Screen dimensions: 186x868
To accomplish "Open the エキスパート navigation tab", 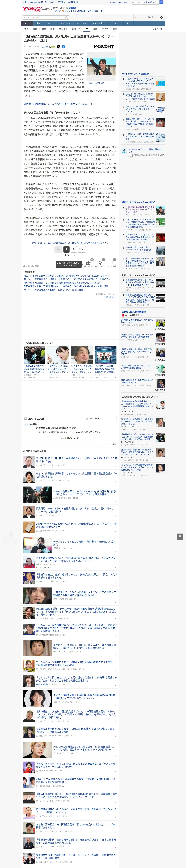I will pos(64,24).
